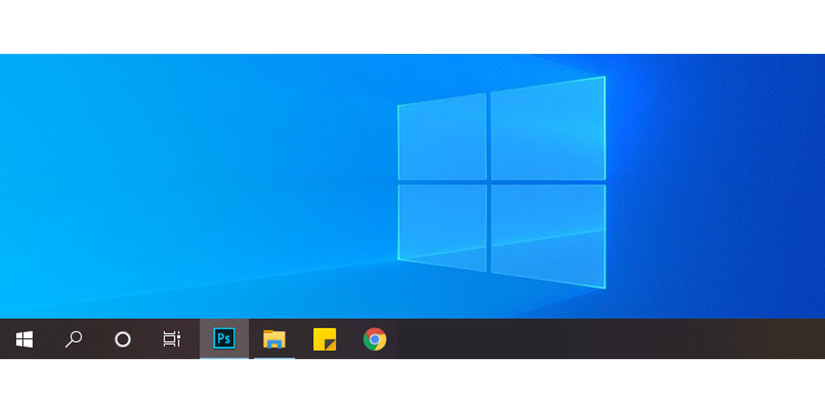Launch Google Chrome from taskbar
This screenshot has height=413, width=825.
point(375,339)
